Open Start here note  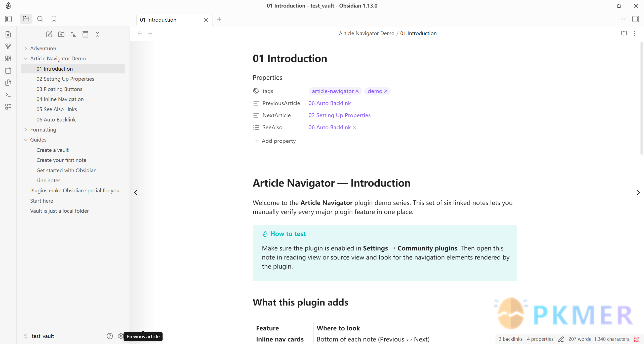tap(42, 201)
